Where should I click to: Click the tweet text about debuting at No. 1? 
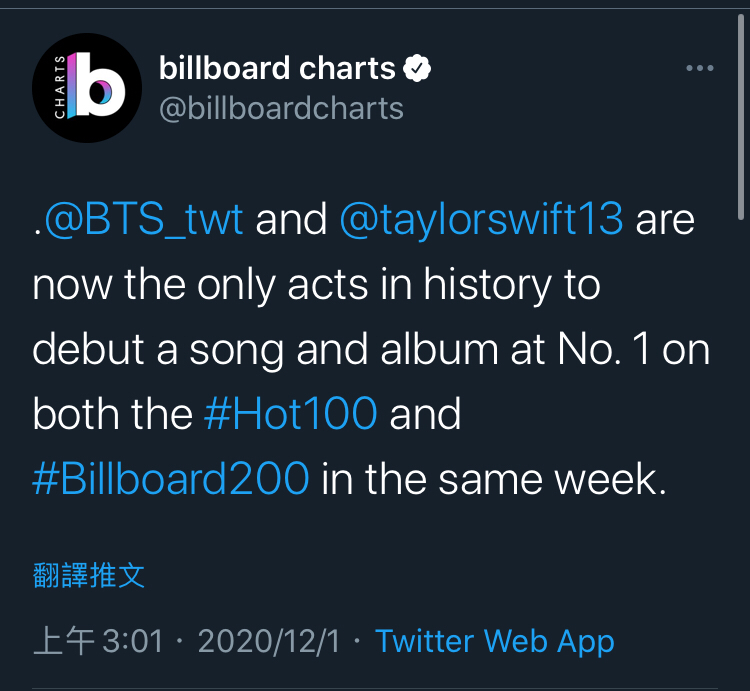click(x=371, y=350)
